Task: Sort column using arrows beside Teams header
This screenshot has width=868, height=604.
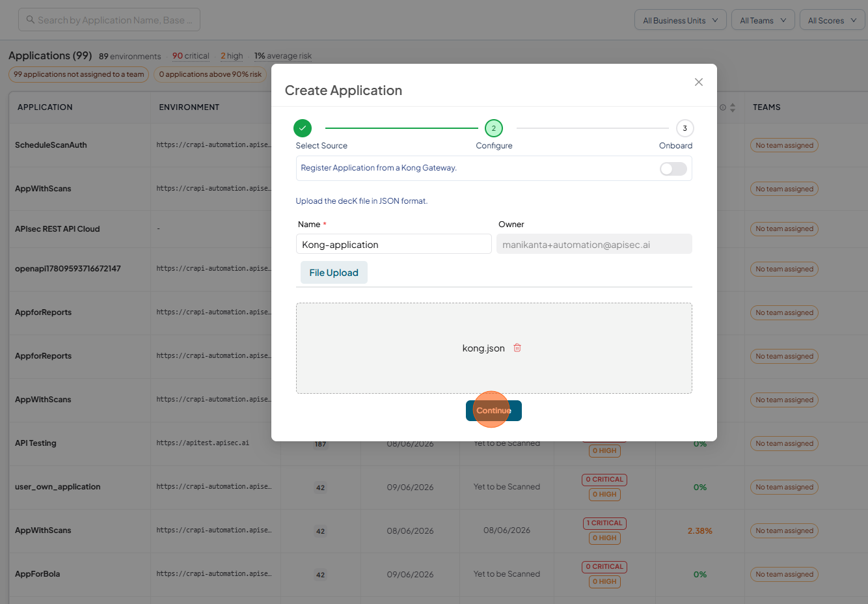Action: pyautogui.click(x=733, y=107)
